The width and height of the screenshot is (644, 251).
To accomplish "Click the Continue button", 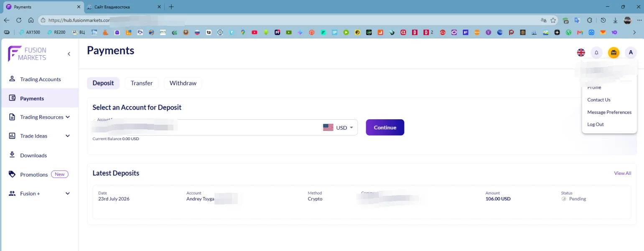I will (385, 128).
